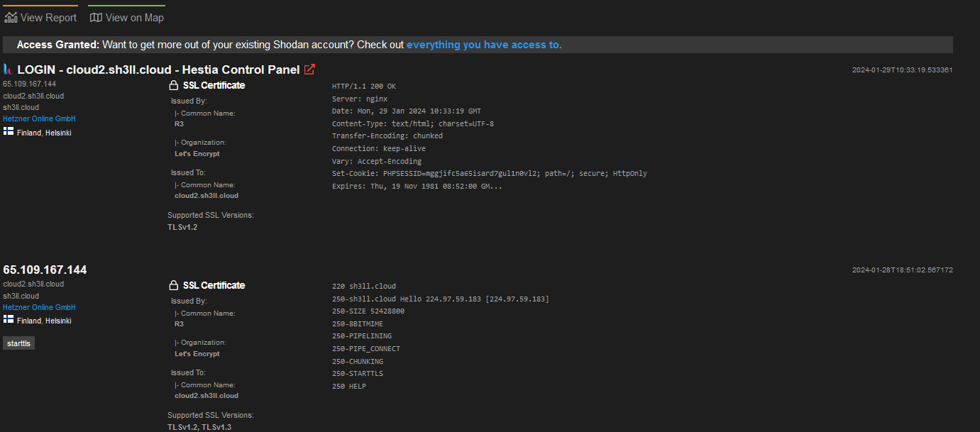Screen dimensions: 980x432
Task: Click 'sh3ll.cloud' domain under the Hestia result
Action: [21, 108]
